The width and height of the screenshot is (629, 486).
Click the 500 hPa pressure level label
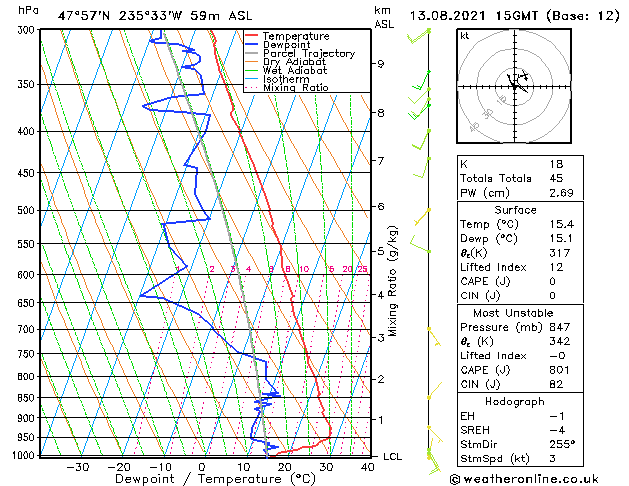pos(26,211)
